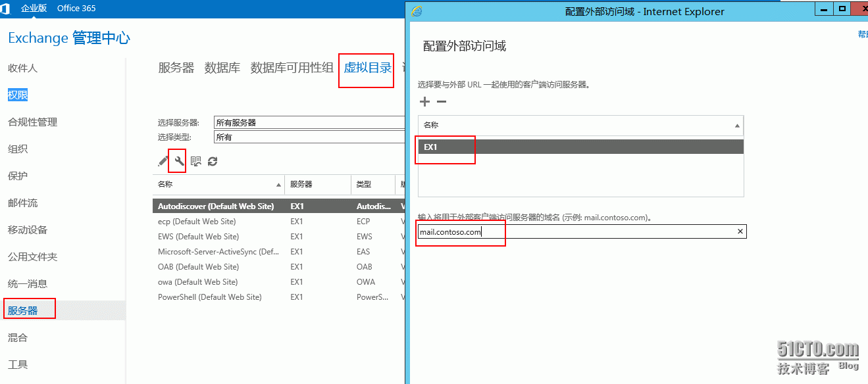Click the 服务器 column header
Image resolution: width=868 pixels, height=384 pixels.
tap(318, 184)
